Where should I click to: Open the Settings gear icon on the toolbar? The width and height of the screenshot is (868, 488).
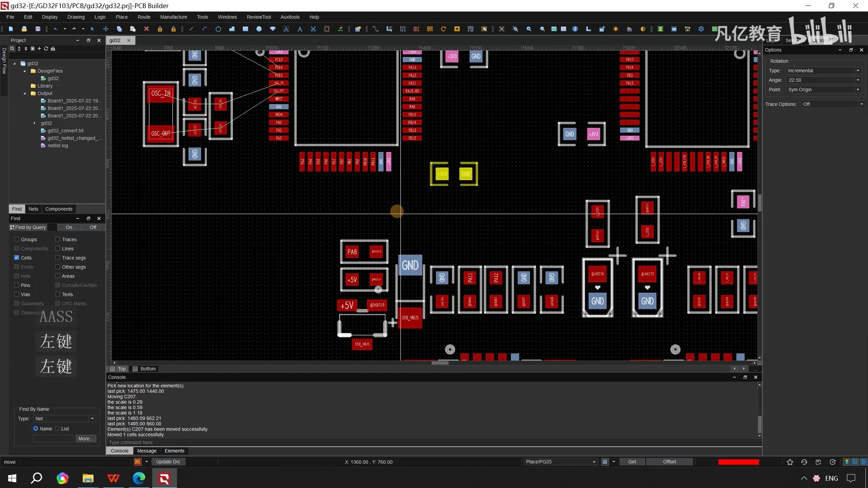[701, 29]
